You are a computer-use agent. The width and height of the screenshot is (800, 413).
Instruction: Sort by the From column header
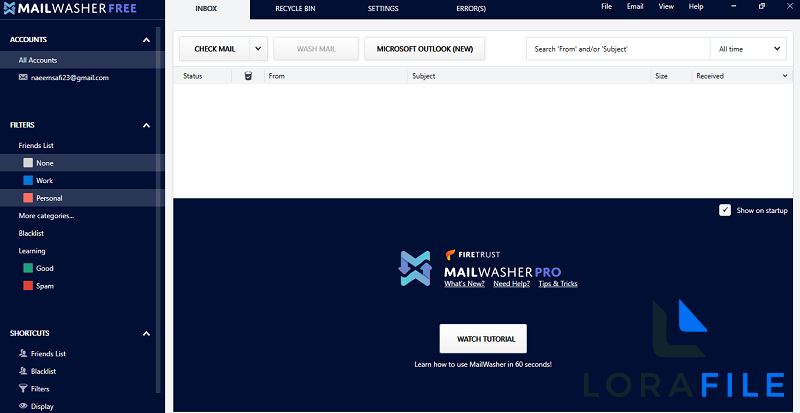(277, 76)
